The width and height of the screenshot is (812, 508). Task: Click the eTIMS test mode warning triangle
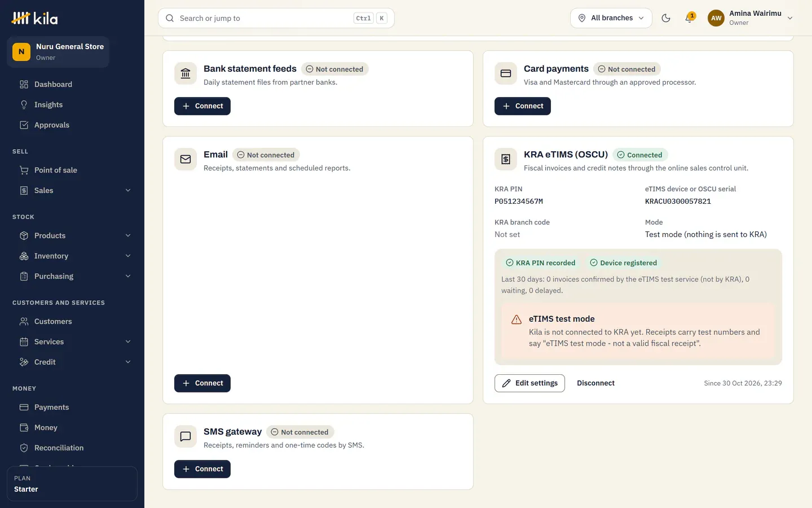517,320
